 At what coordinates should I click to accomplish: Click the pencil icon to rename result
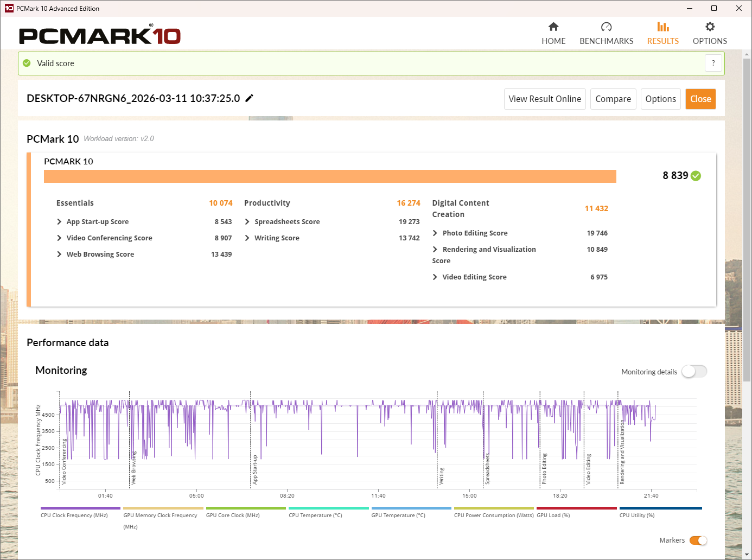click(250, 98)
